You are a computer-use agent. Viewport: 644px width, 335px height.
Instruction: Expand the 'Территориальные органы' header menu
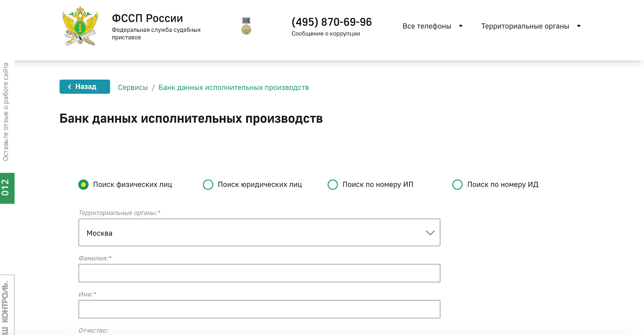pyautogui.click(x=530, y=26)
